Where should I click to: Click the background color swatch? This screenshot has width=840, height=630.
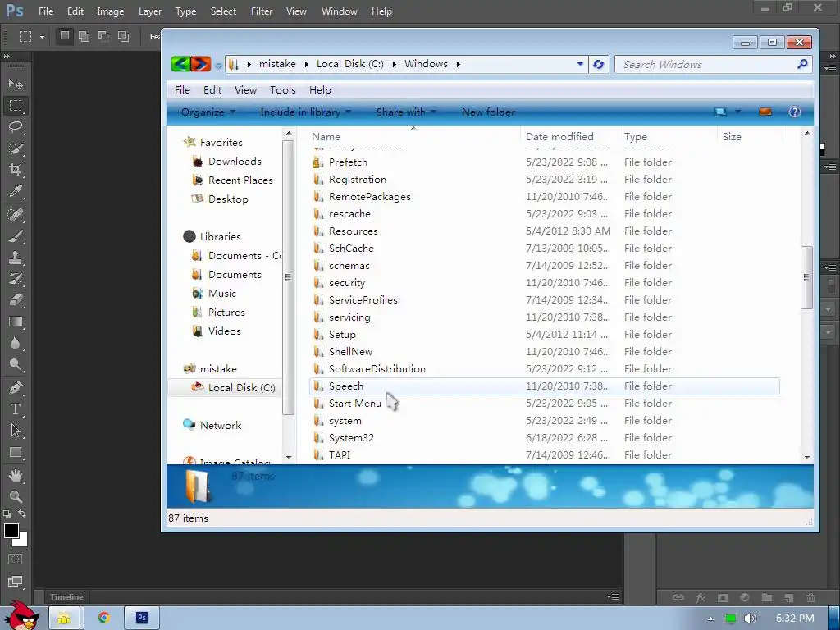pyautogui.click(x=22, y=541)
